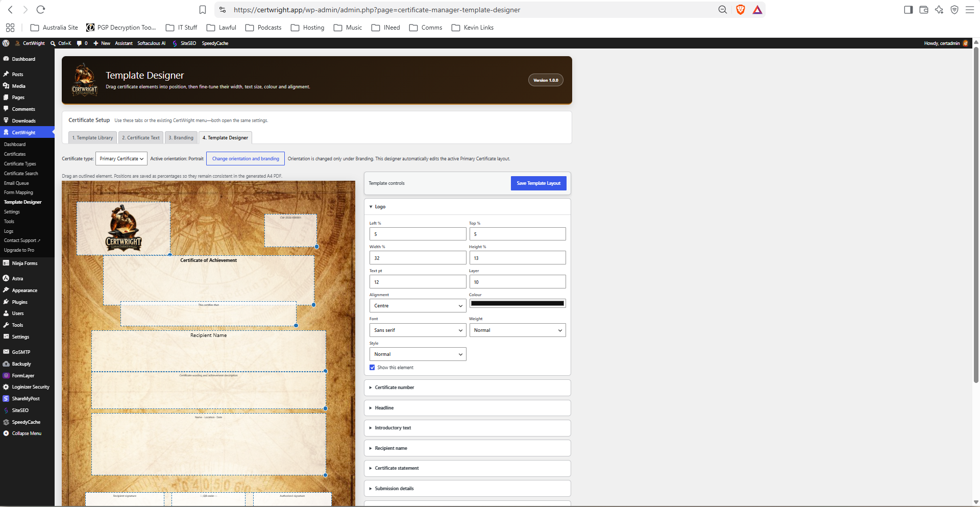980x507 pixels.
Task: Click the Width % input field
Action: pyautogui.click(x=418, y=258)
